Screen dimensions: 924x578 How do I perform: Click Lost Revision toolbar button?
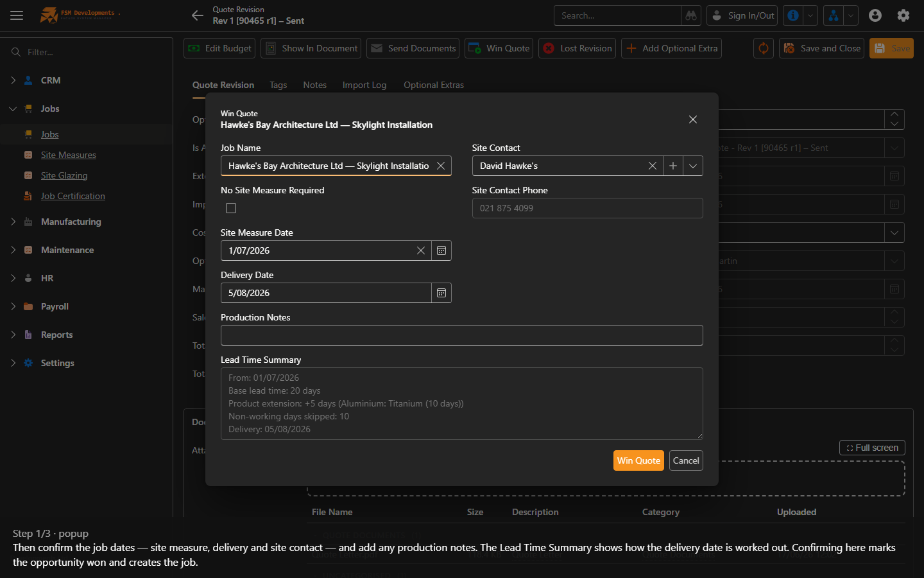pyautogui.click(x=577, y=48)
